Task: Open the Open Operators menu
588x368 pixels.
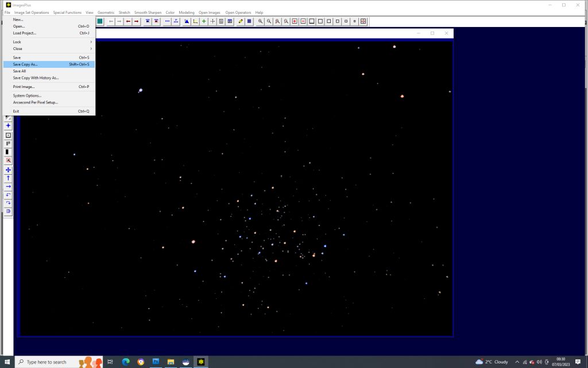Action: point(238,13)
